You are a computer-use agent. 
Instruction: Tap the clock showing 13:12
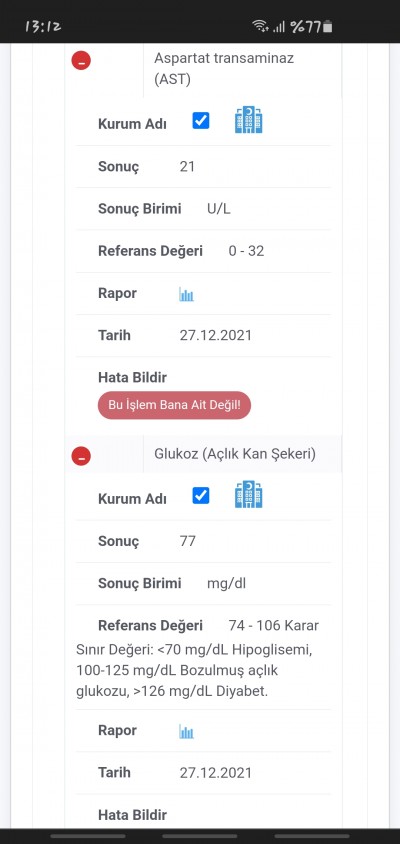click(x=43, y=26)
